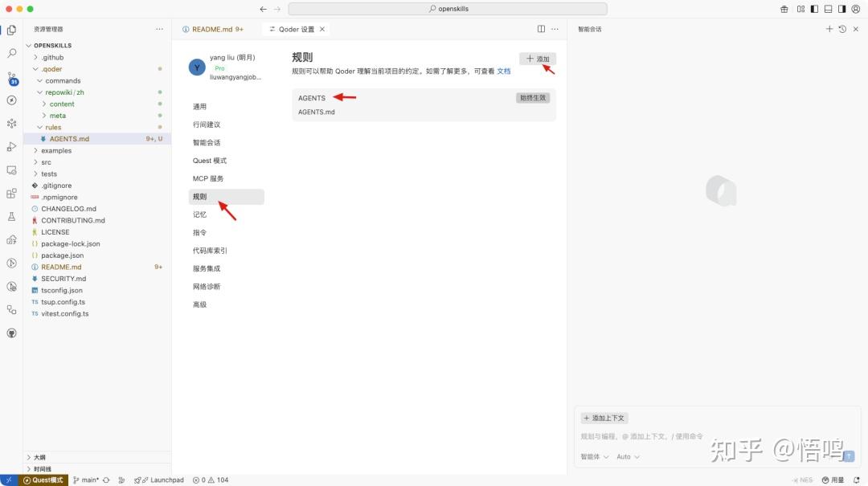
Task: Start a new chat with the plus icon
Action: (829, 28)
